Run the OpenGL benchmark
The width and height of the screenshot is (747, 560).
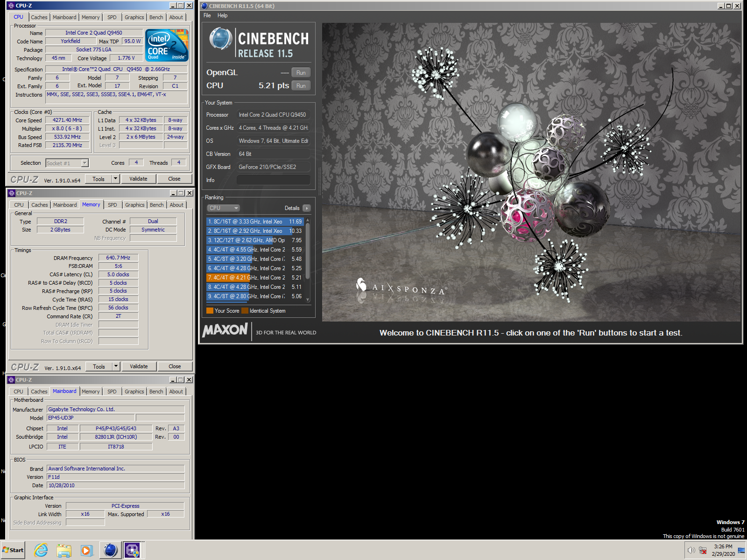301,73
